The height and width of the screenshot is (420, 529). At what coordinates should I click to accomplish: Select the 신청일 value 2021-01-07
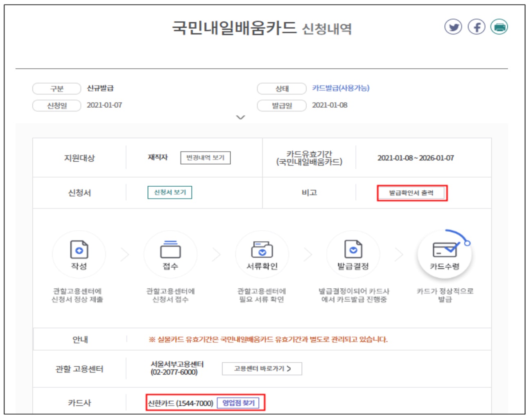pos(104,105)
